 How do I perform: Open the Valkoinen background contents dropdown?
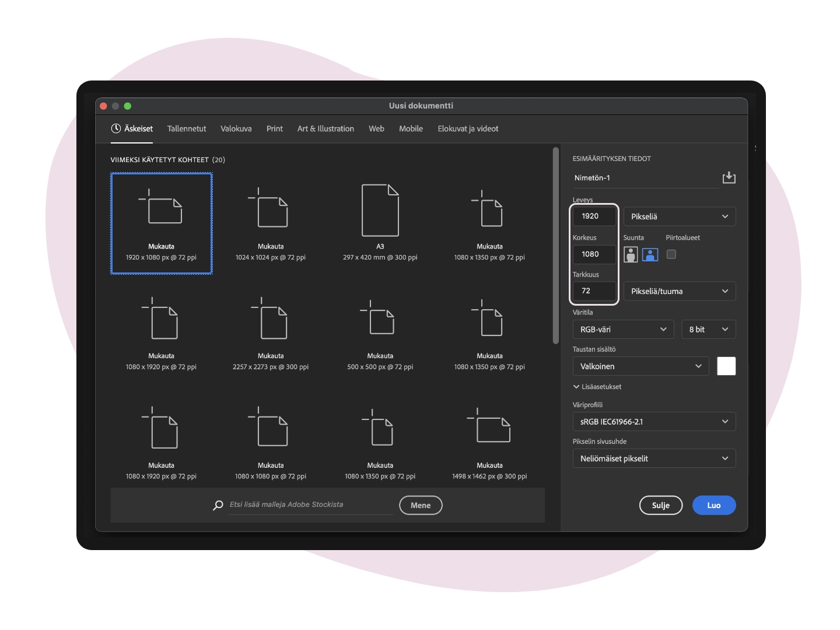(640, 366)
